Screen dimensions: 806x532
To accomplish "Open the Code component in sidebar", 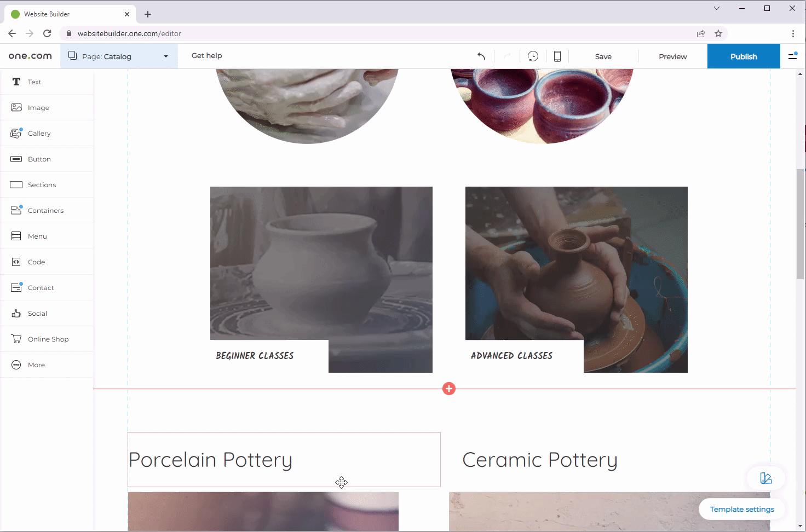I will [36, 262].
